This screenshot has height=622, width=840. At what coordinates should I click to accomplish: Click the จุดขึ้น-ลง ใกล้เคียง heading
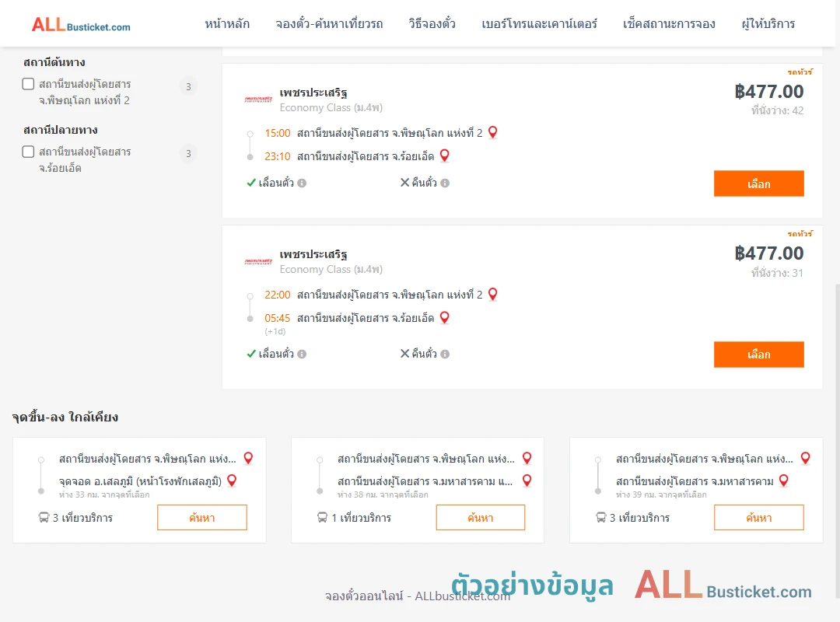[65, 417]
